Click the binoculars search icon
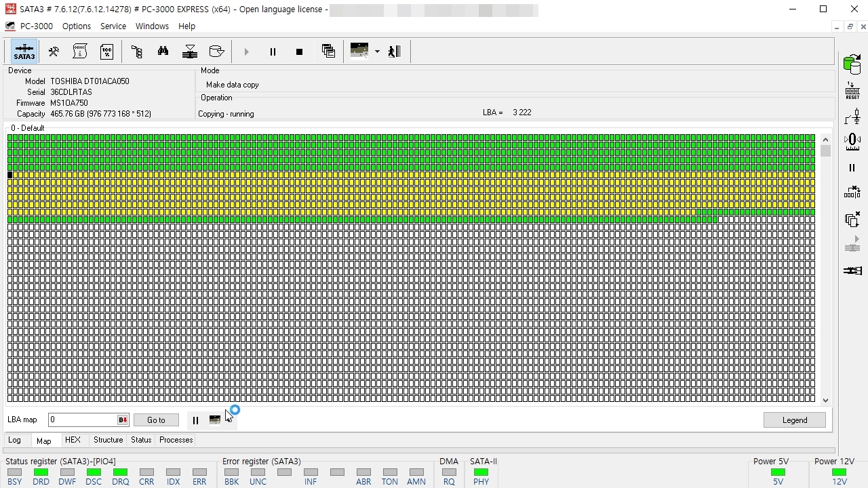This screenshot has height=488, width=868. [x=163, y=52]
